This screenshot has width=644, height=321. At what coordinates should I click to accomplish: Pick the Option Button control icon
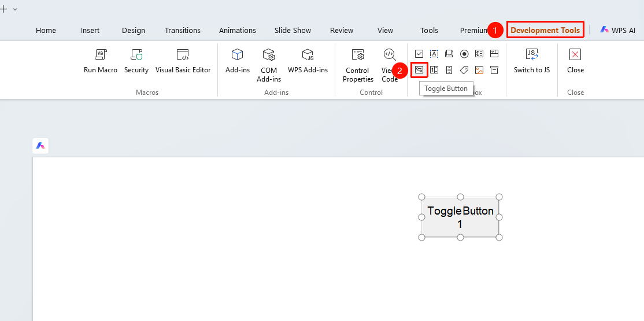(464, 53)
